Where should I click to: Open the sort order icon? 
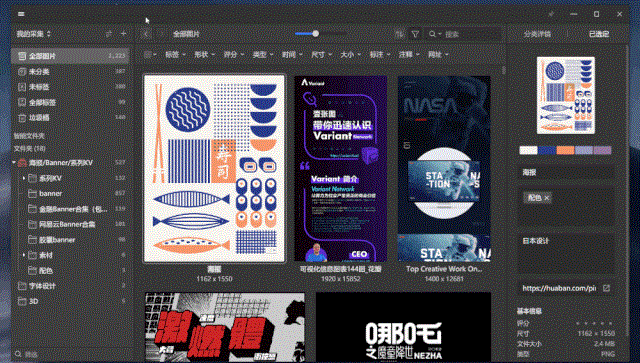pyautogui.click(x=399, y=34)
